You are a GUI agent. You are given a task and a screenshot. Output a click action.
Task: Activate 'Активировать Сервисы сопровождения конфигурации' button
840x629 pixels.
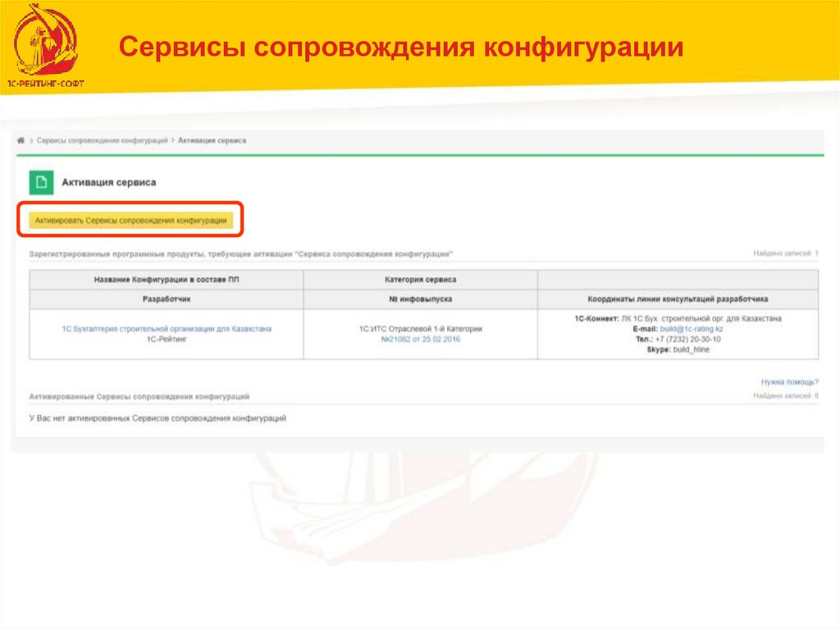130,221
